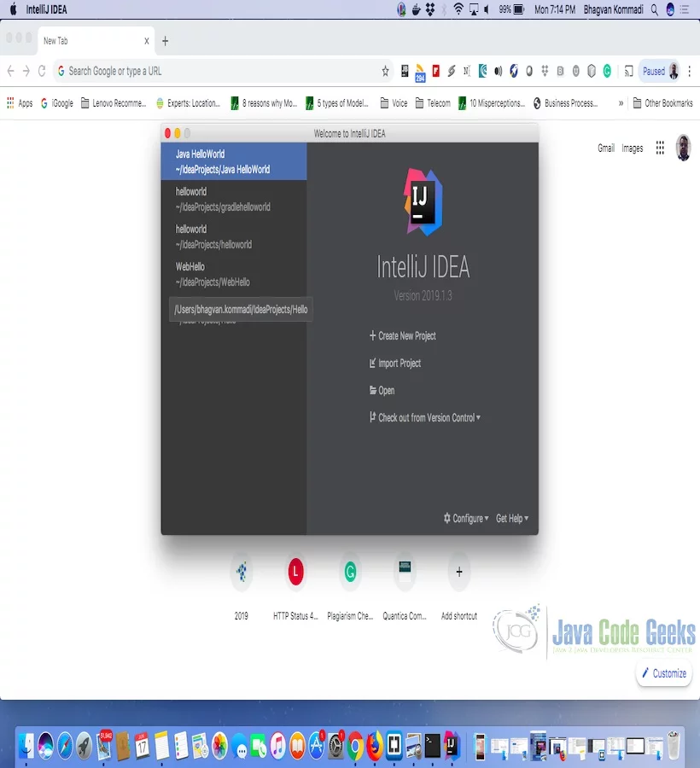
Task: Open helloworld project at ~/IdeaProjects/helloworld
Action: point(234,236)
